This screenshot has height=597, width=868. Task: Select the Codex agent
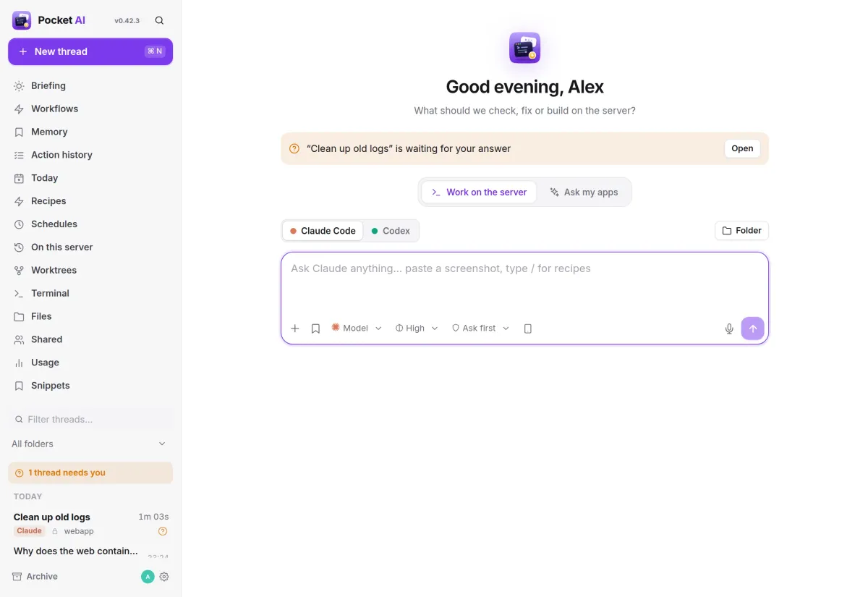[x=391, y=231]
